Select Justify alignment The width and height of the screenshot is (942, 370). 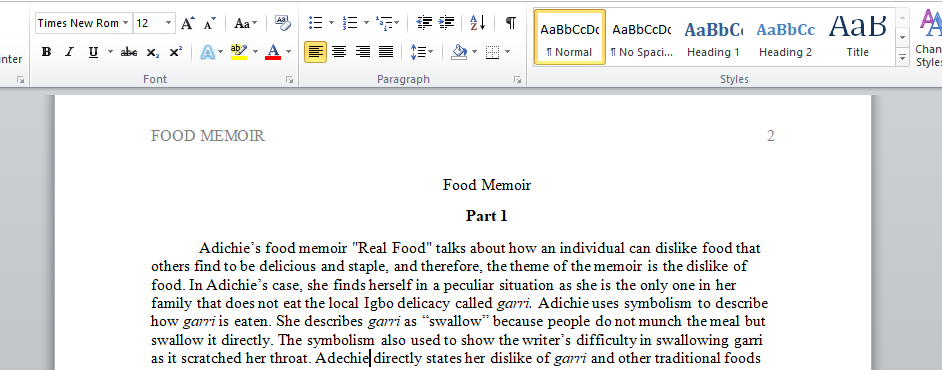click(x=386, y=52)
